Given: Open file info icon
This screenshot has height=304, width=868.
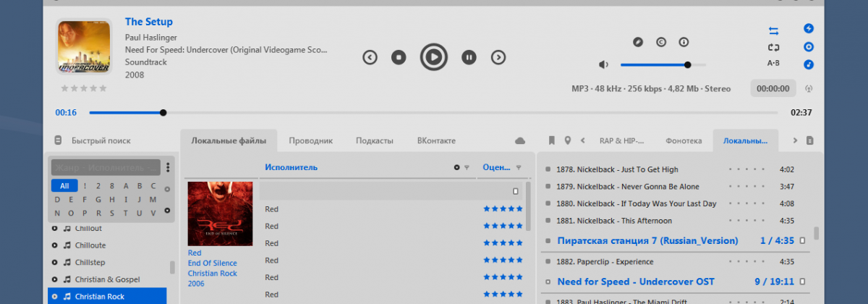Looking at the screenshot, I should tap(683, 42).
